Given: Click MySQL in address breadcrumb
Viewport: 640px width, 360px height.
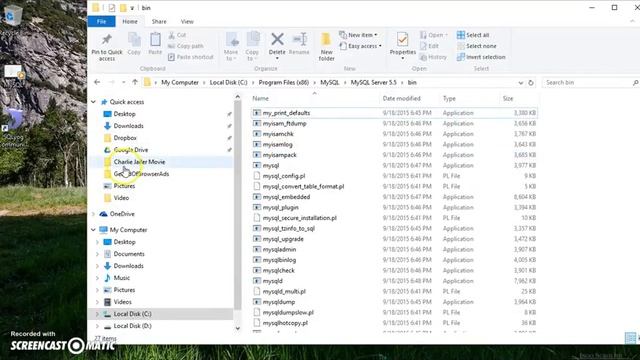Looking at the screenshot, I should (330, 82).
